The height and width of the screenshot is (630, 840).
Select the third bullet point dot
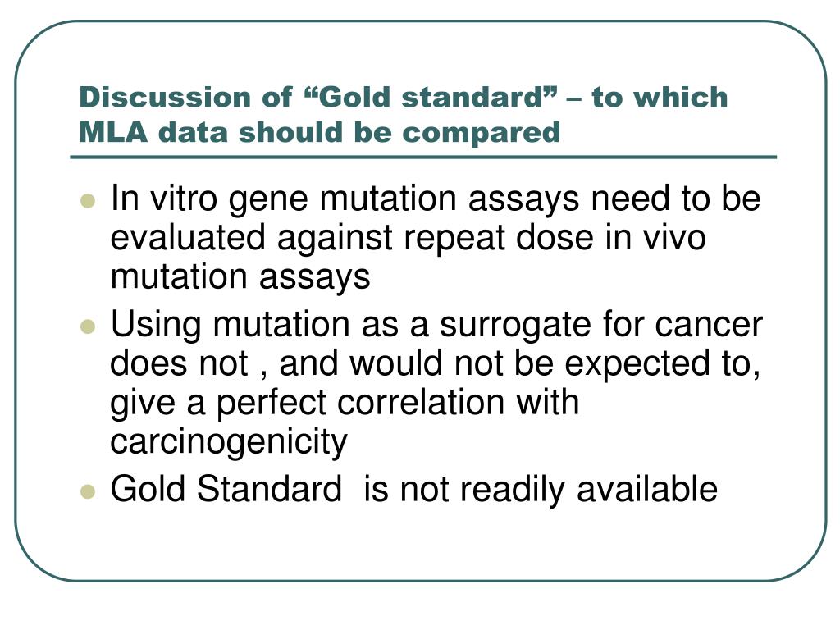coord(87,491)
